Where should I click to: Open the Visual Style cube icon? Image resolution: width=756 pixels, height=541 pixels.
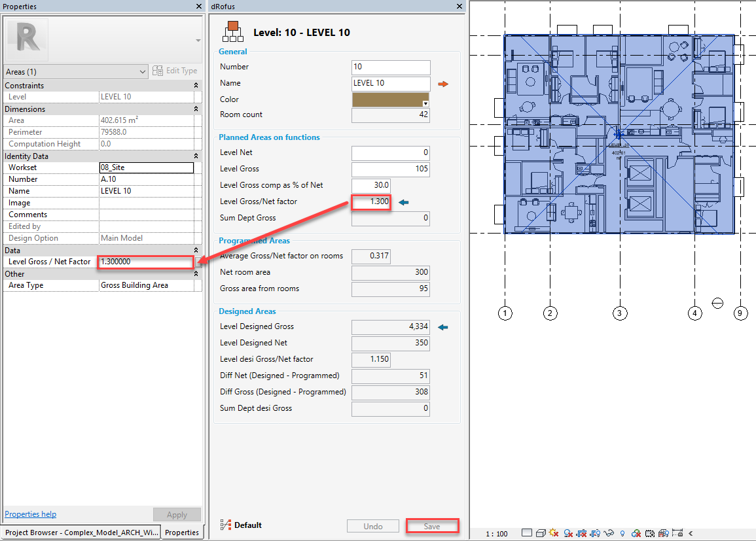coord(541,533)
